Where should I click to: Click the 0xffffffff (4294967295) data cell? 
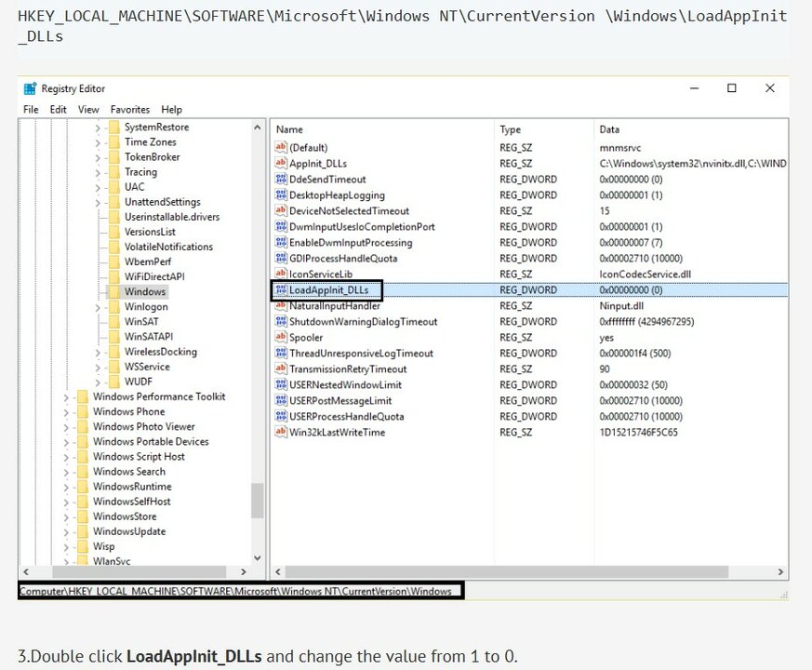(x=646, y=321)
